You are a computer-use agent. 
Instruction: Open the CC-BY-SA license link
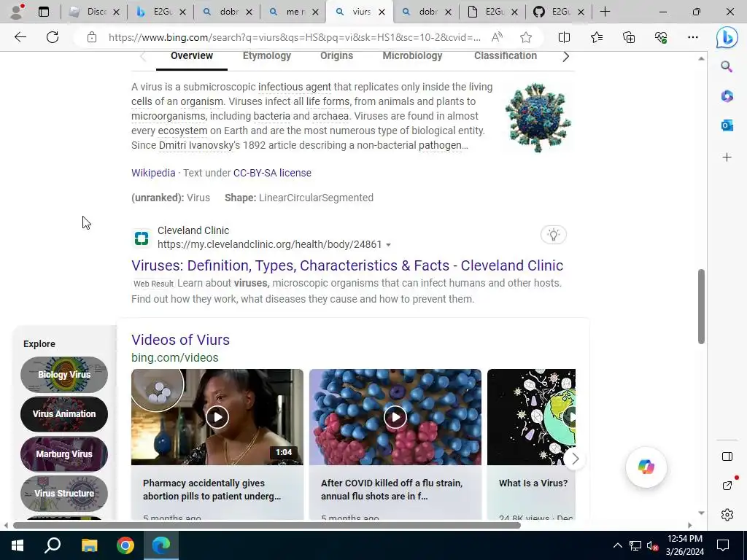click(272, 173)
